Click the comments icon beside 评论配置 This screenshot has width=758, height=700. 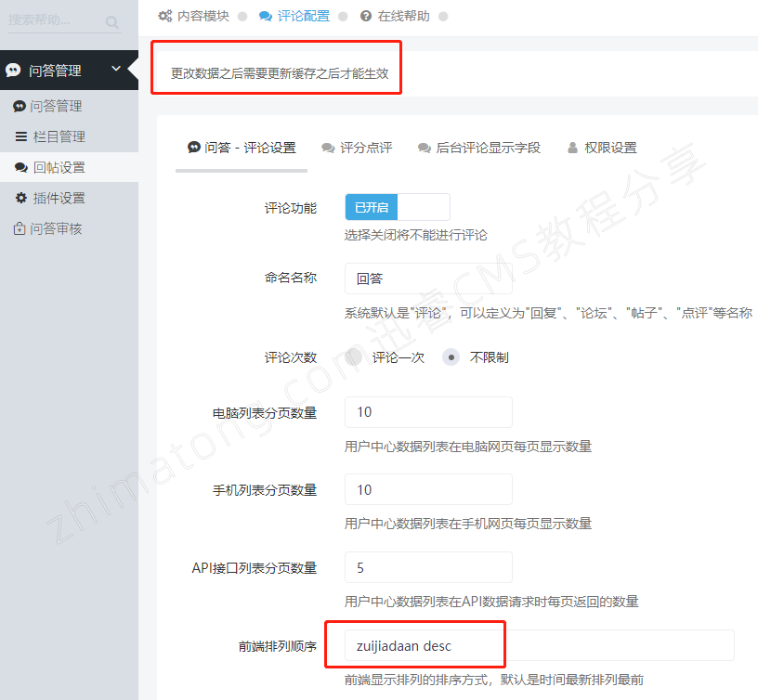pos(266,16)
